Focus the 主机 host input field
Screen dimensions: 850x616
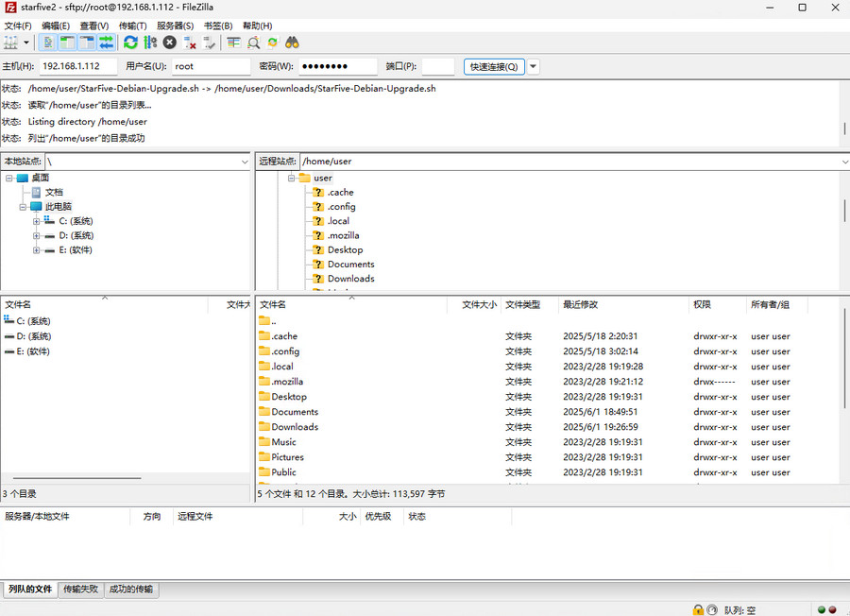tap(78, 66)
